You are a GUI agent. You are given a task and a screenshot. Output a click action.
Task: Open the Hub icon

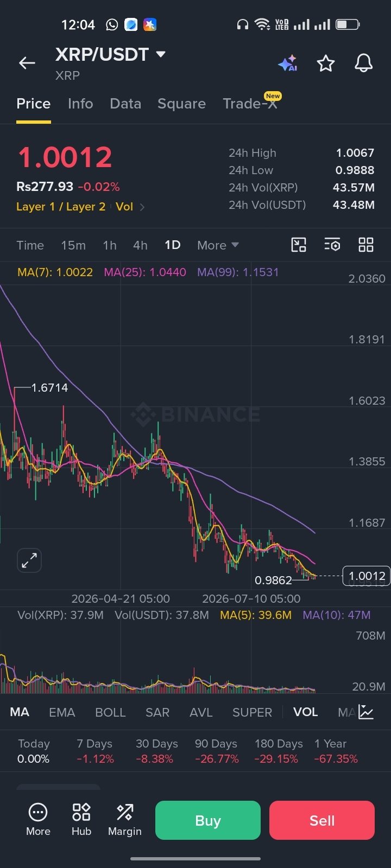(x=81, y=820)
